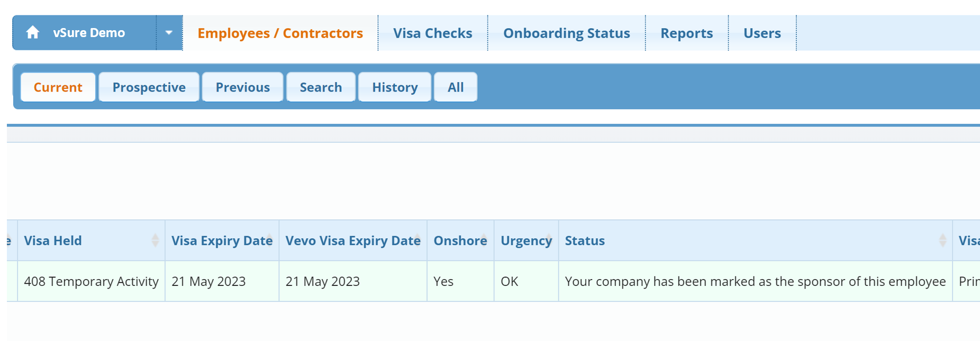This screenshot has width=980, height=341.
Task: Show All employees
Action: click(x=455, y=87)
